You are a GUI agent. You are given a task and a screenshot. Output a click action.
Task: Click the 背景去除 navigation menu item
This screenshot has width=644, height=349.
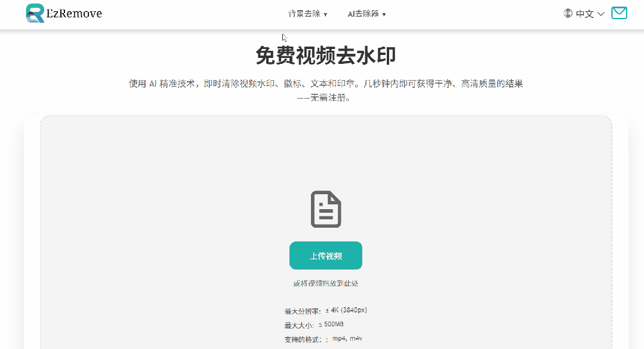click(304, 13)
